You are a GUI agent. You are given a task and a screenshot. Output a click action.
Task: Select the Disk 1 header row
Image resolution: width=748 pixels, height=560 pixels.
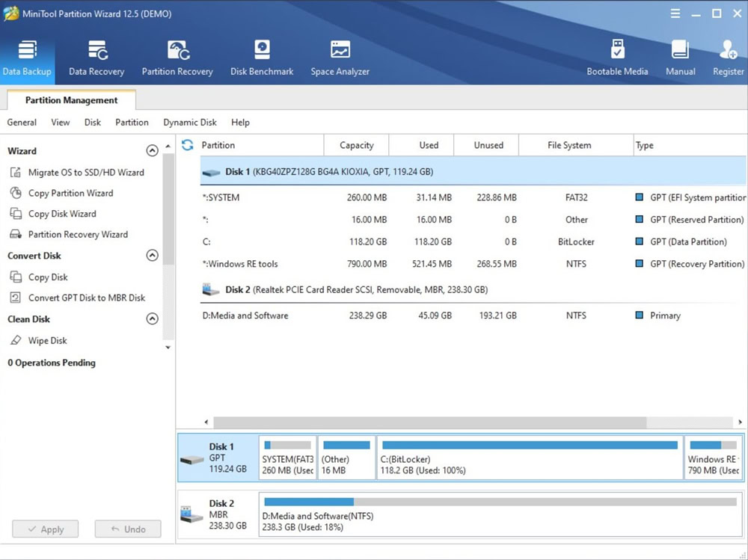coord(473,171)
